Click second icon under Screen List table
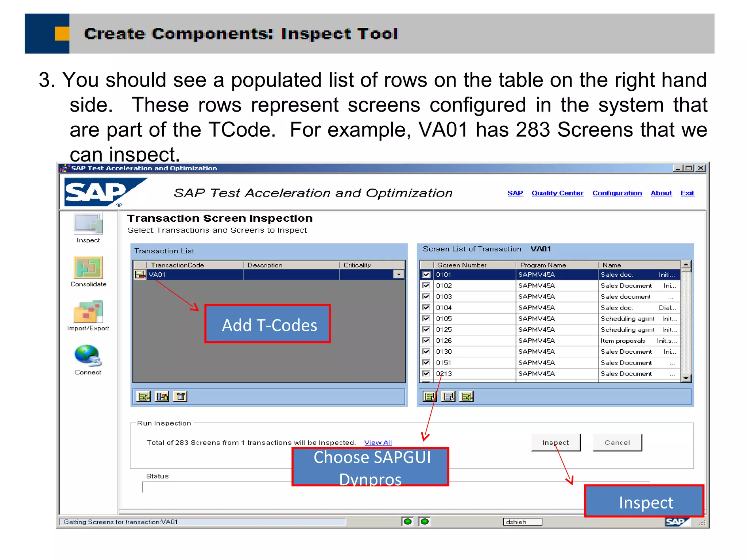Screen dimensions: 747x560 [x=448, y=396]
